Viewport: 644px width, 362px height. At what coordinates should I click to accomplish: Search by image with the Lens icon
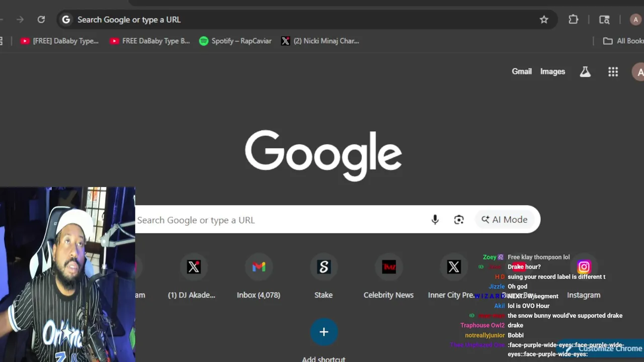459,220
